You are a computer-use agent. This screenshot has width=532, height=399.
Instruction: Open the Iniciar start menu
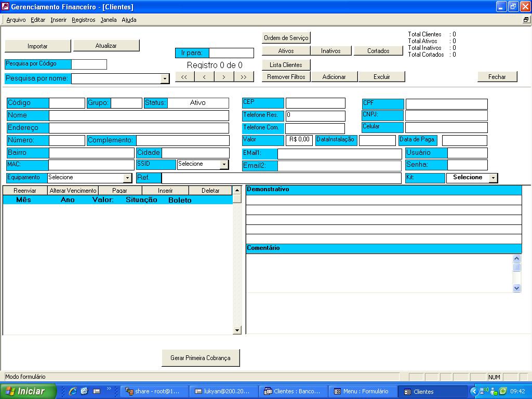click(x=28, y=391)
